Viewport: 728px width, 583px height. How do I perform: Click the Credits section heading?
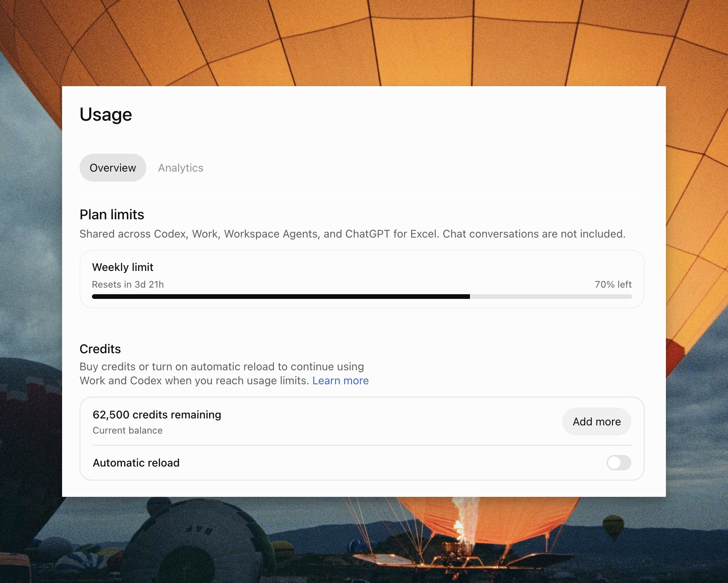[x=100, y=349]
